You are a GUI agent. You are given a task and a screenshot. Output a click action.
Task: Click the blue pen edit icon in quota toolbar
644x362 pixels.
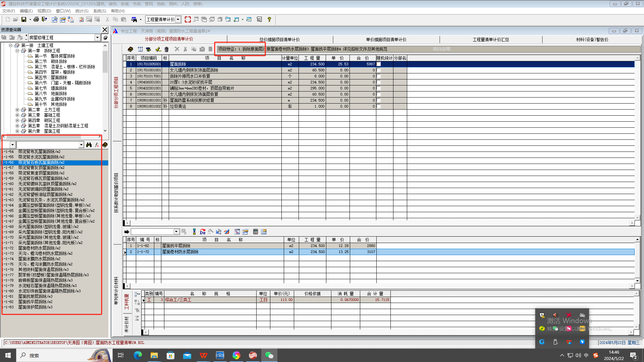(x=227, y=232)
